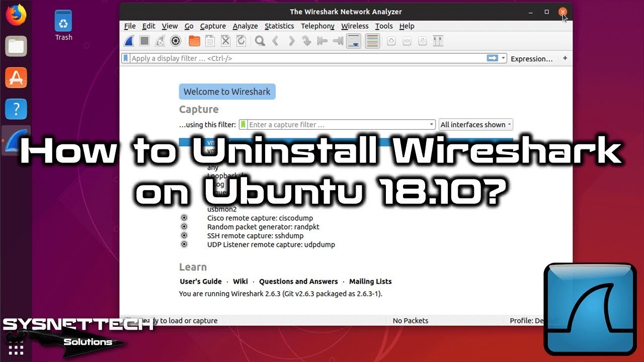Go forward to the next packet
Viewport: 644px width, 362px height.
coord(291,41)
